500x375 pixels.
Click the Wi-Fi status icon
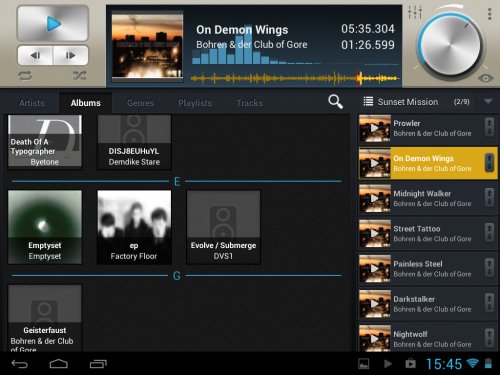473,363
